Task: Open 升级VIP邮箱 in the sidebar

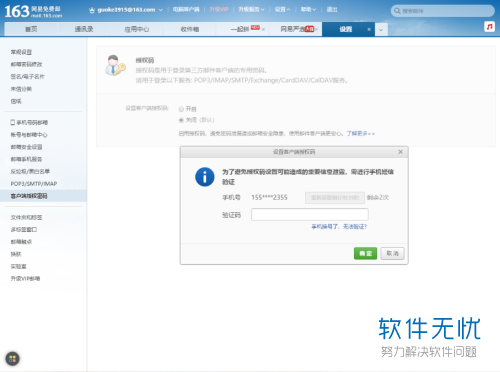Action: [25, 279]
